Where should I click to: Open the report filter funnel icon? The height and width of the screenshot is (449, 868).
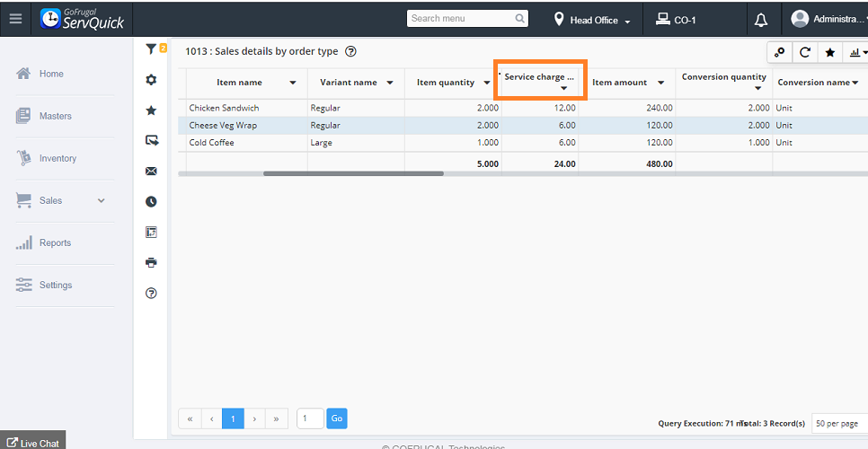151,49
